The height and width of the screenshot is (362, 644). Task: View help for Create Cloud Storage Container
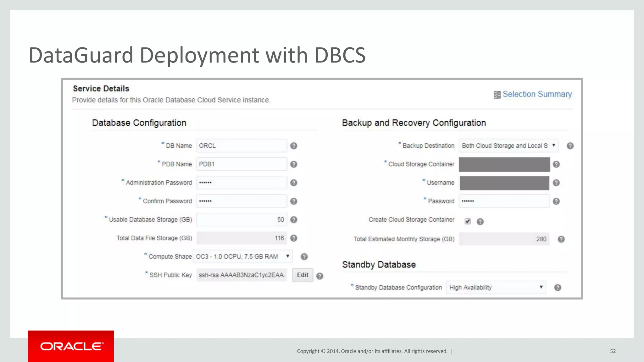pos(480,222)
